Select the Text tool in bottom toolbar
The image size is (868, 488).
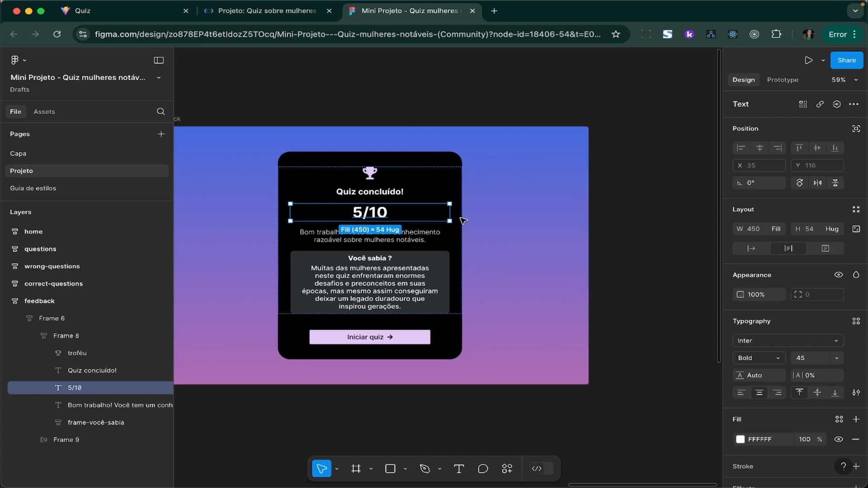tap(458, 469)
